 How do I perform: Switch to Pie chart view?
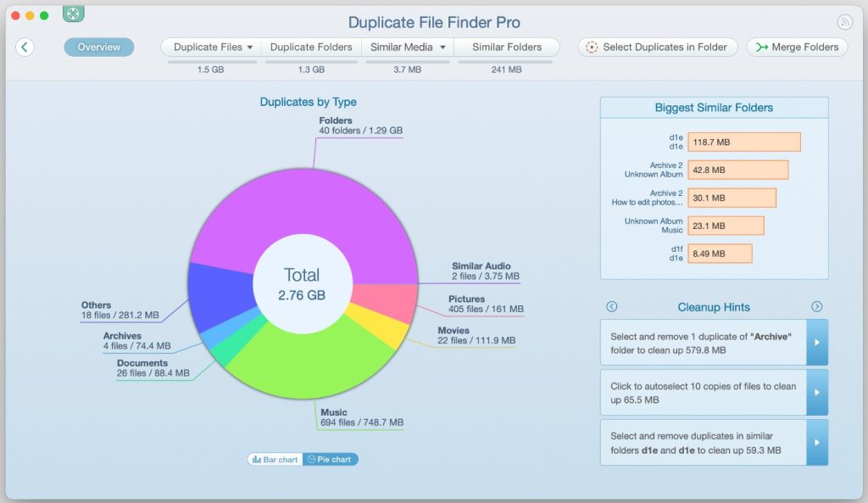click(330, 459)
